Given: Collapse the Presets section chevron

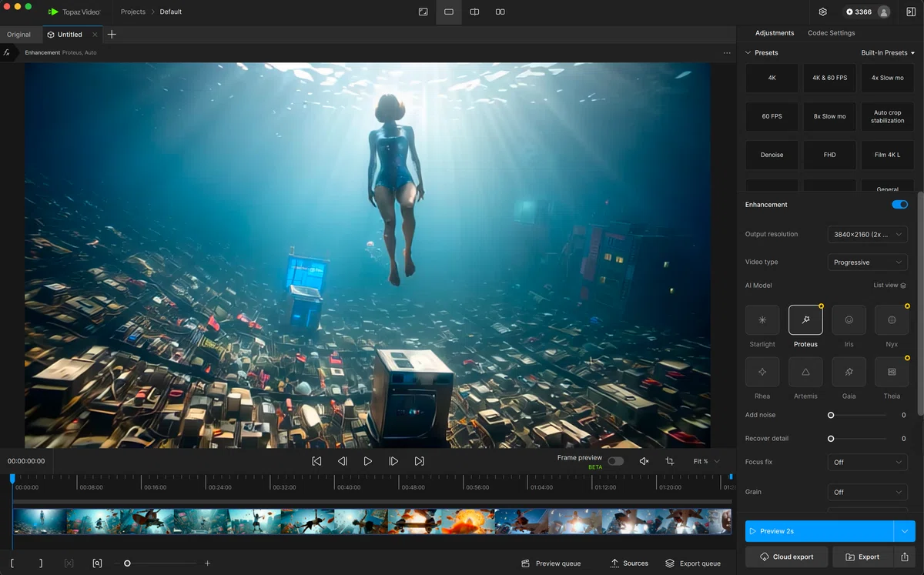Looking at the screenshot, I should click(x=748, y=53).
